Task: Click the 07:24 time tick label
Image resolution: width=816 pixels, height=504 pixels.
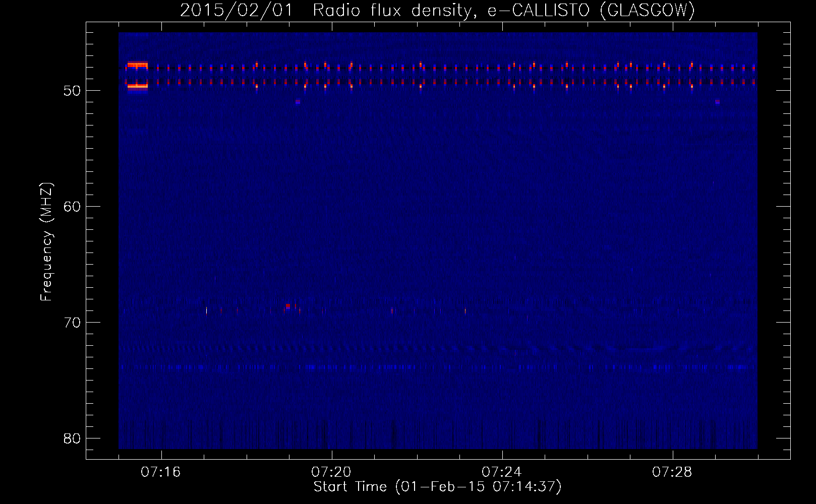Action: 502,472
